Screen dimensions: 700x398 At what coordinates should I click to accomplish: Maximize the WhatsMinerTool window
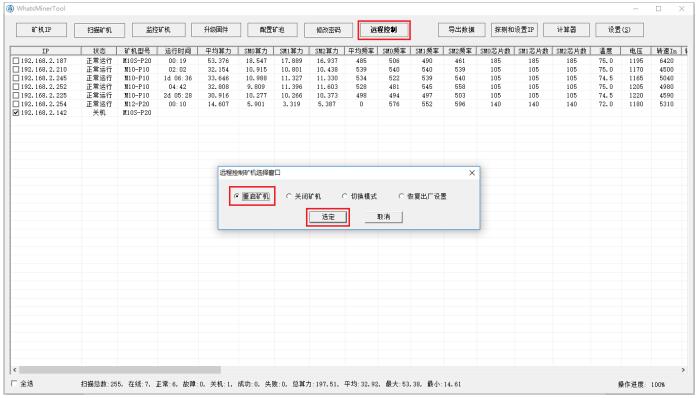click(658, 8)
